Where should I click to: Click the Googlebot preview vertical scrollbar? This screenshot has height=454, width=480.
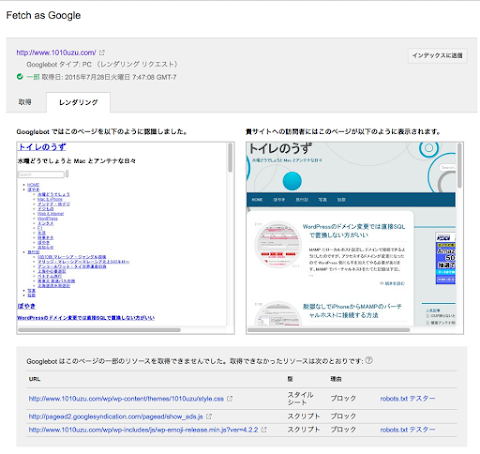(230, 158)
